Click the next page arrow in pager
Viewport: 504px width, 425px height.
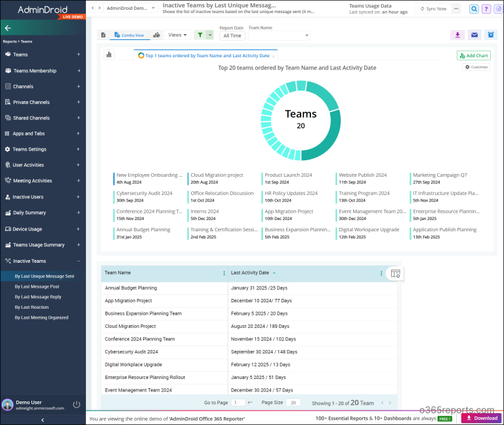390,403
